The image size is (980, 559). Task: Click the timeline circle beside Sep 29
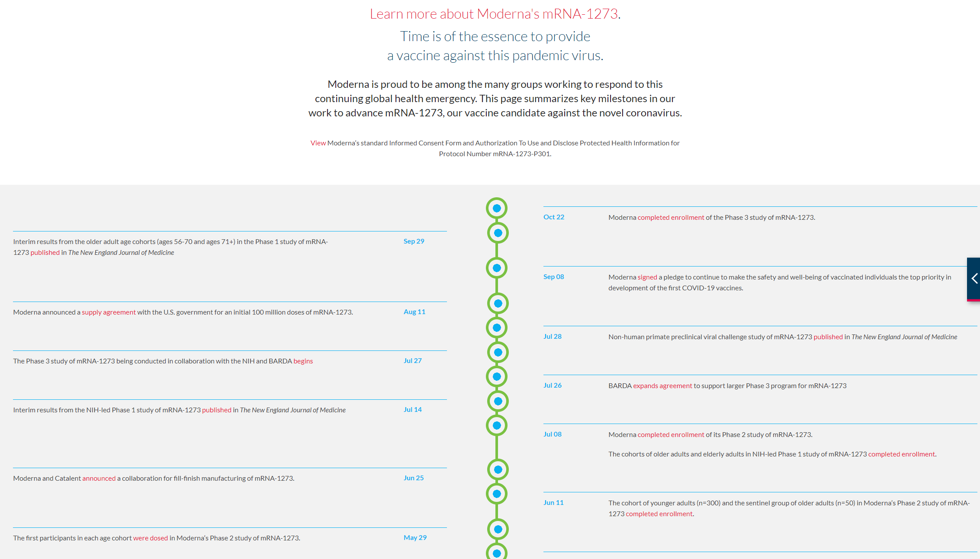tap(498, 233)
